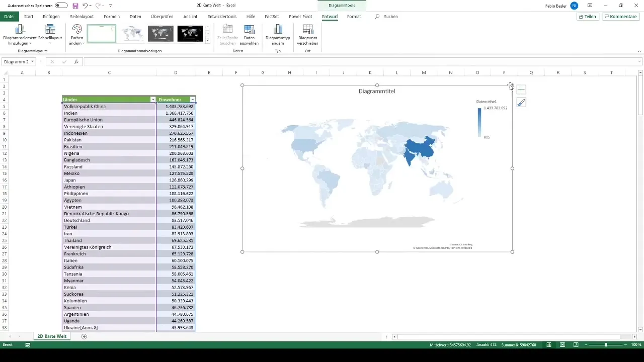
Task: Click the macro record icon in status bar
Action: 28,345
